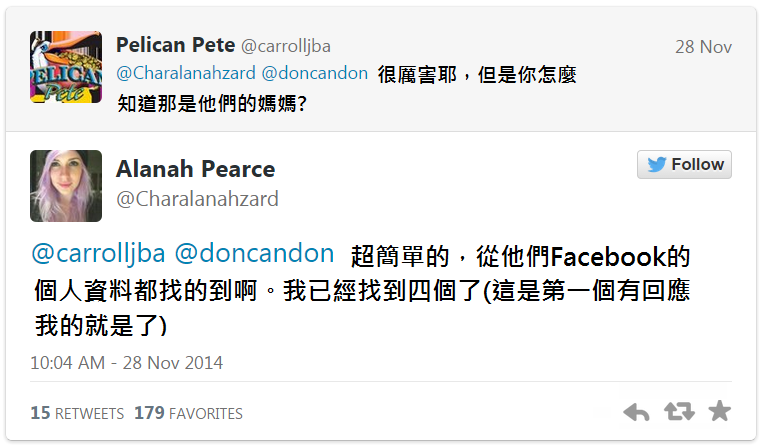This screenshot has width=763, height=448.
Task: View the 179 Favorites list
Action: pos(188,413)
